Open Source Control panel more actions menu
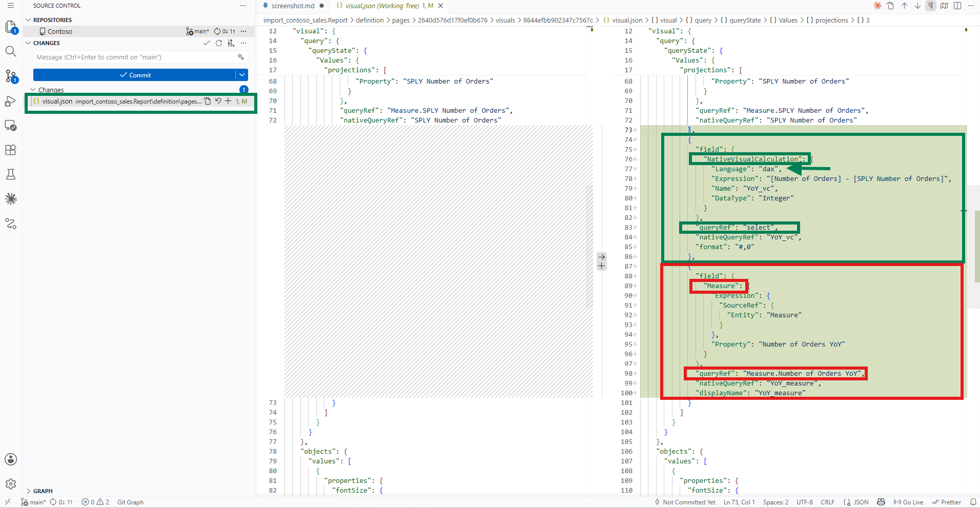The width and height of the screenshot is (980, 508). [x=243, y=6]
